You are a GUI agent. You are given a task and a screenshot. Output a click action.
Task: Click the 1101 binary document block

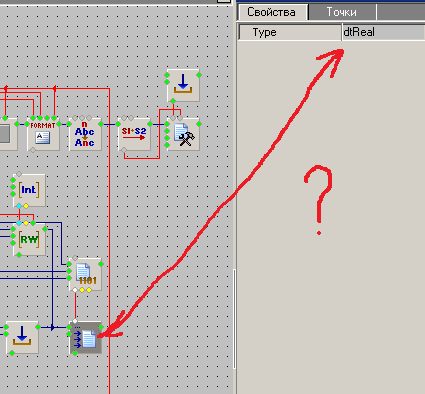pyautogui.click(x=85, y=274)
